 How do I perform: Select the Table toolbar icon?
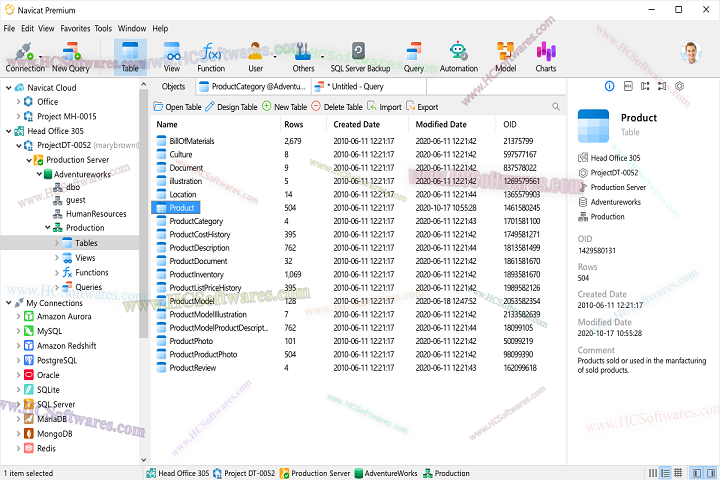(x=130, y=57)
